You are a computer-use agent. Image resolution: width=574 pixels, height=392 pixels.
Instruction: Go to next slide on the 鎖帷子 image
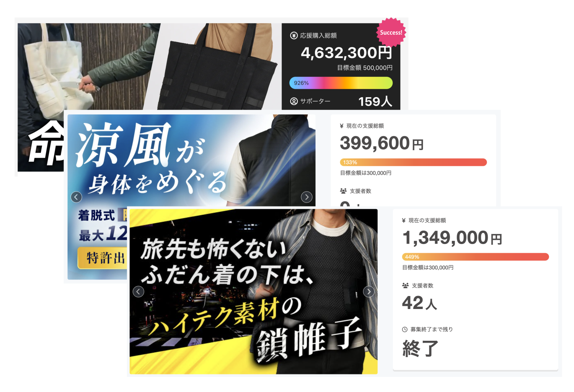coord(369,292)
